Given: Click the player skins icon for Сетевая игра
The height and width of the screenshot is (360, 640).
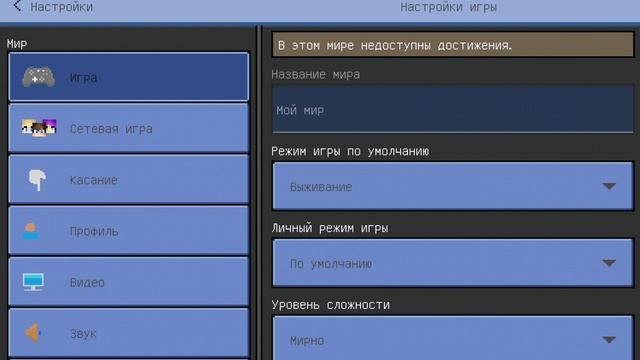Looking at the screenshot, I should (39, 128).
